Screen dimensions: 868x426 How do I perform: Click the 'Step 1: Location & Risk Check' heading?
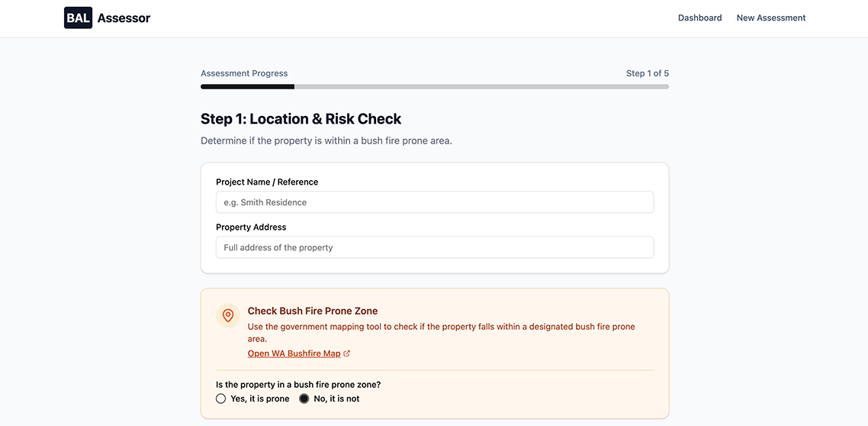pyautogui.click(x=301, y=119)
